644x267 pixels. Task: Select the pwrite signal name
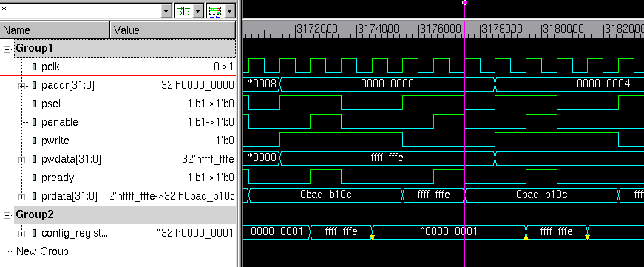pos(55,141)
